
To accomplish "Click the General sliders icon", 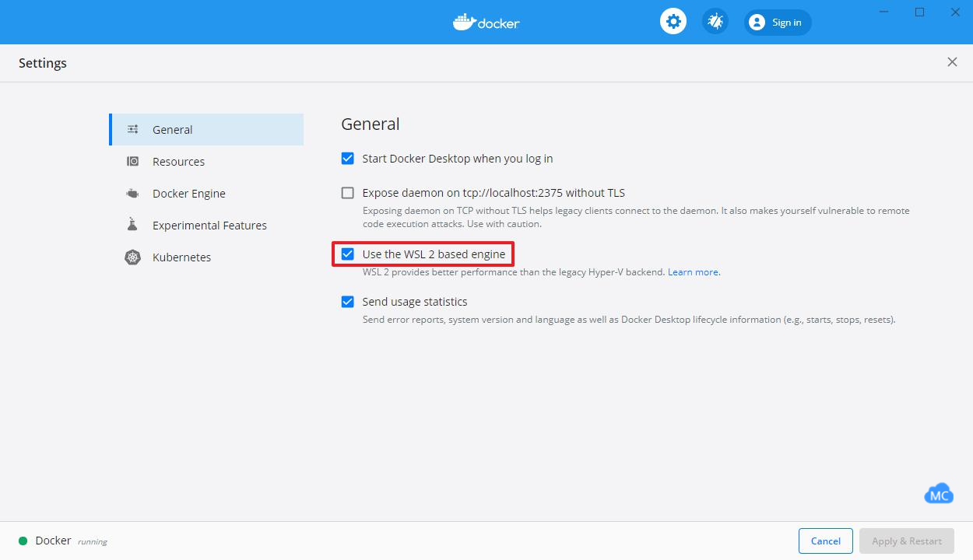I will (132, 129).
